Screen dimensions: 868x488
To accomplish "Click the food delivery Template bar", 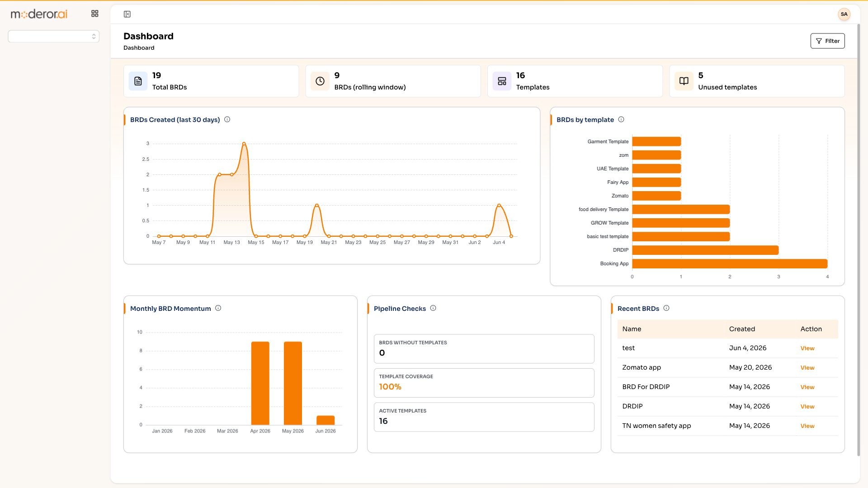I will 681,209.
